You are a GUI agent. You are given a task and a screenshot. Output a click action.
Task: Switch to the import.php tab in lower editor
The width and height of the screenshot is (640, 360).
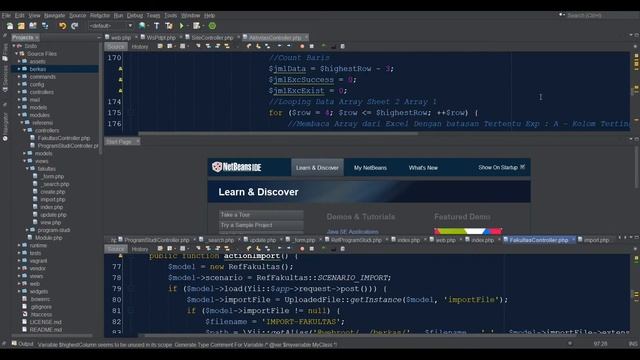click(596, 240)
